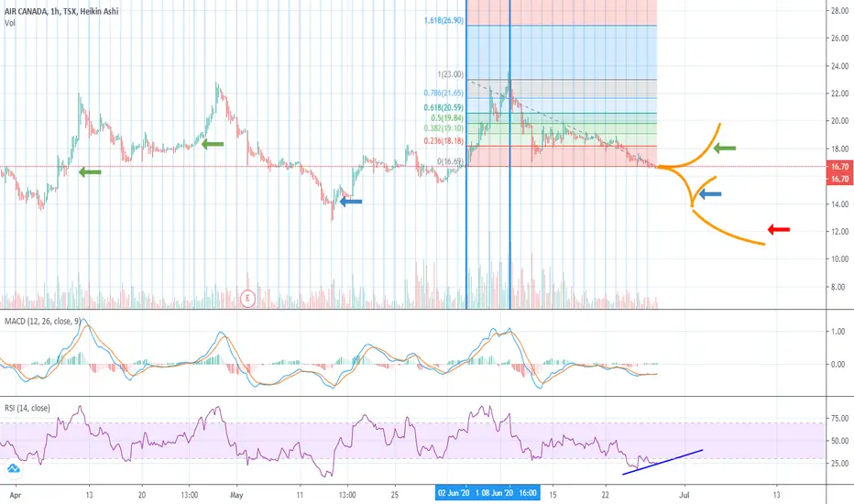Select the 0.382(19.10) Fibonacci level label
This screenshot has height=504, width=854.
click(x=443, y=128)
